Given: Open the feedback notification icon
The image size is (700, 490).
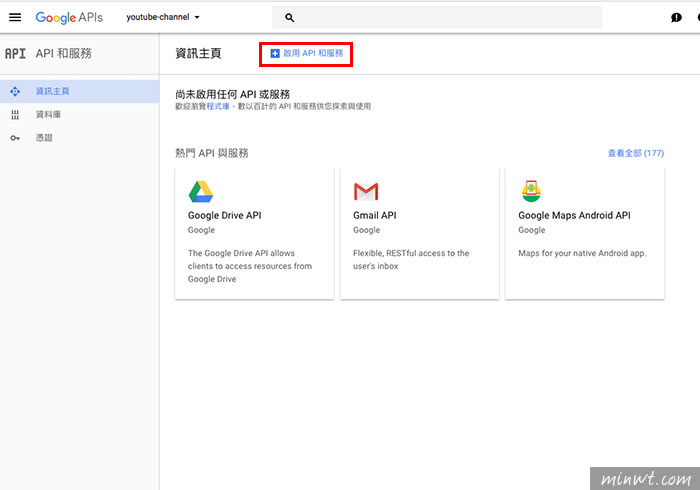Looking at the screenshot, I should [676, 18].
